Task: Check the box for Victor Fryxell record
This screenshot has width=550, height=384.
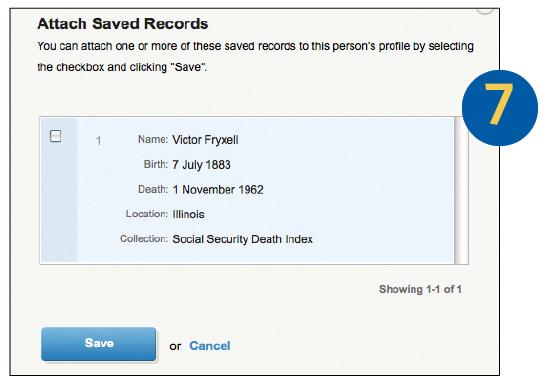Action: point(55,136)
